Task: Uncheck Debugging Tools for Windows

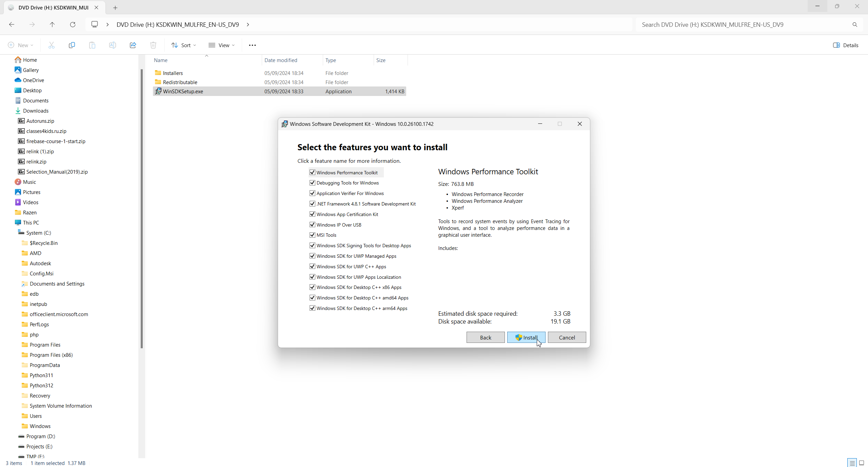Action: click(x=312, y=183)
